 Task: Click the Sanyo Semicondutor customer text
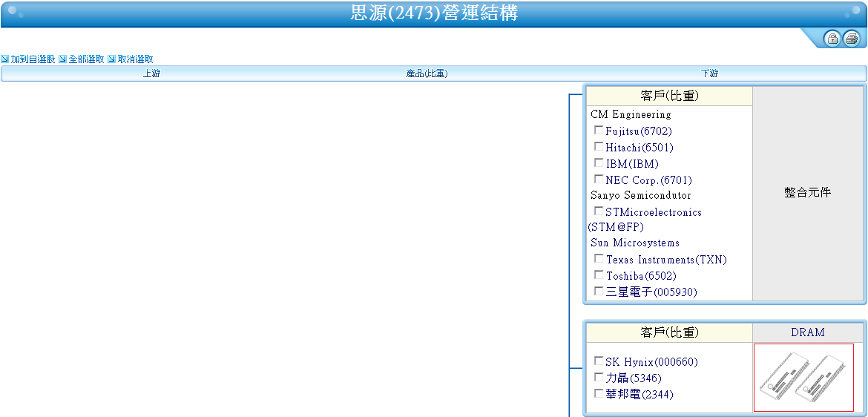(641, 195)
